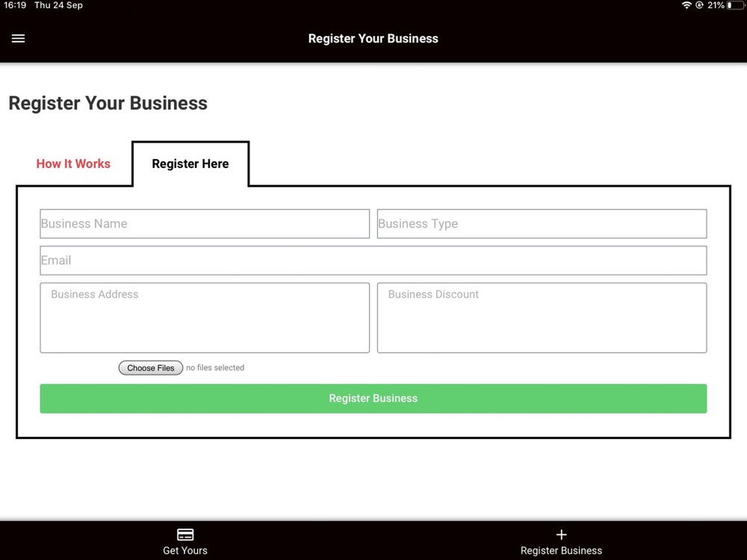747x560 pixels.
Task: Click the Choose Files button
Action: (x=151, y=367)
